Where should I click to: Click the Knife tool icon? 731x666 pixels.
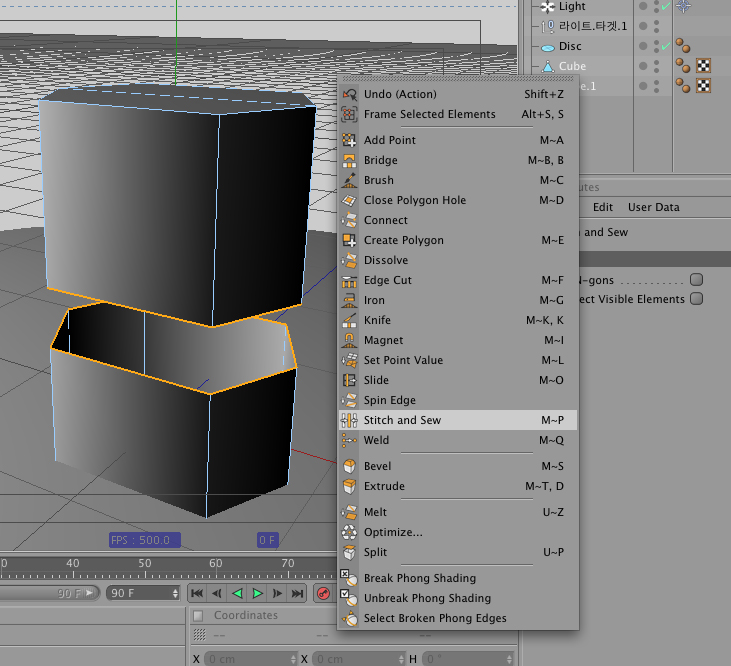[349, 320]
